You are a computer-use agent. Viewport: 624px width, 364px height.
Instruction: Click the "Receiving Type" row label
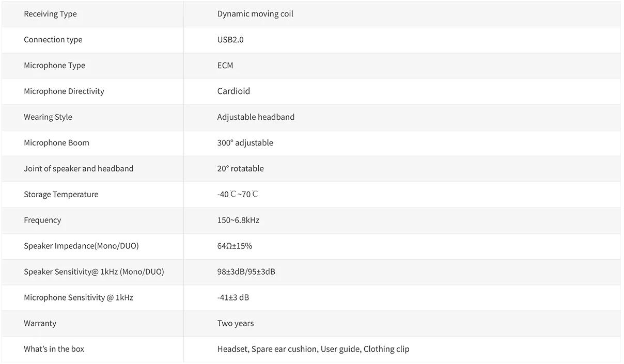click(x=50, y=14)
